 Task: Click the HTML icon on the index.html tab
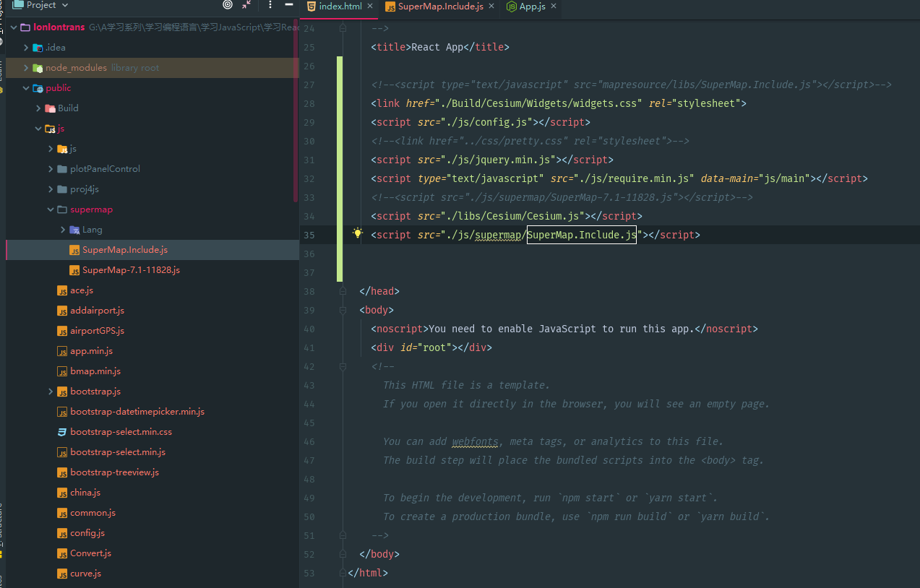pos(311,6)
